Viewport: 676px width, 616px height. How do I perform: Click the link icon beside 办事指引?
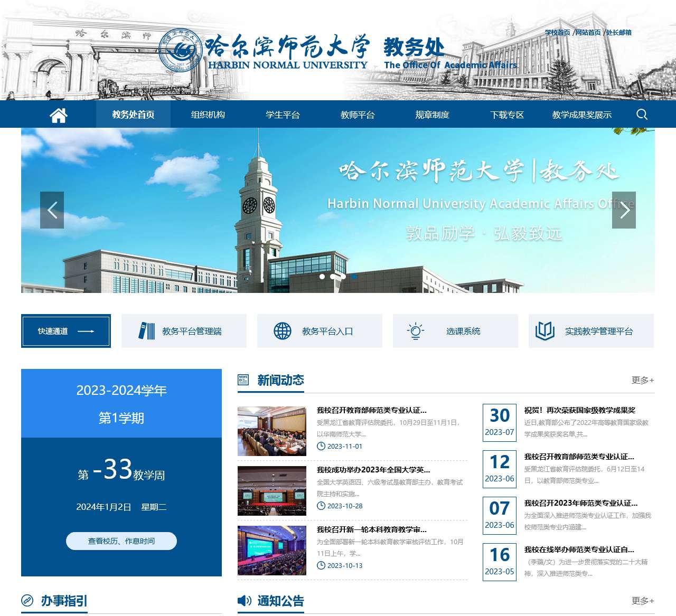pos(28,601)
